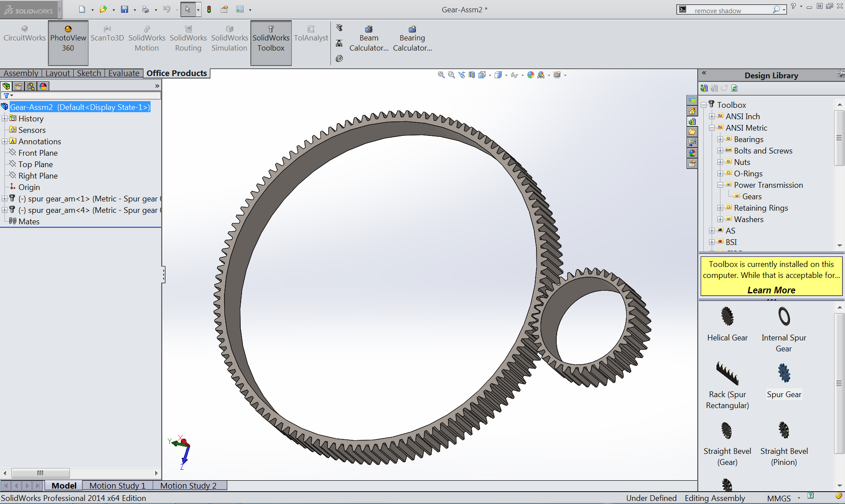The image size is (845, 504).
Task: Choose the Internal Spur Gear component
Action: 784,317
